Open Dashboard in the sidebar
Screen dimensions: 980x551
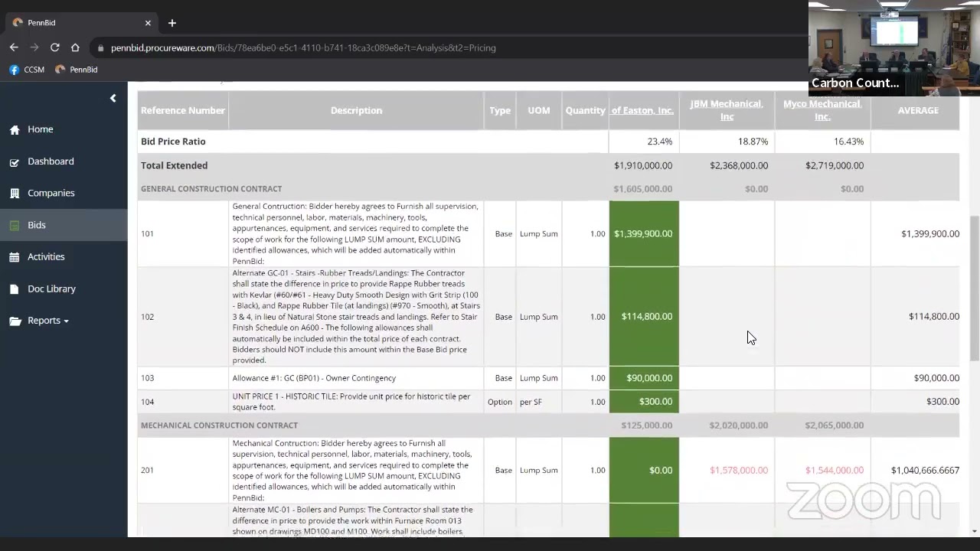[51, 161]
